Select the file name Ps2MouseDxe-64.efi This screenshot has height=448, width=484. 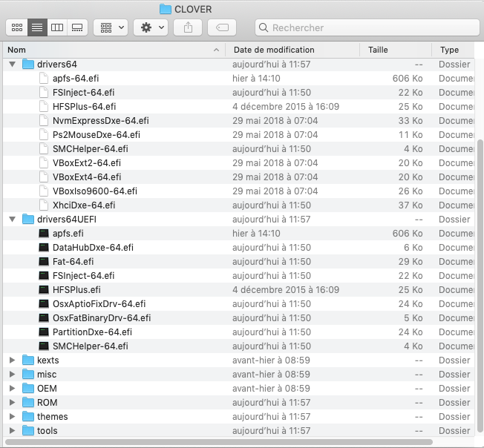[97, 135]
